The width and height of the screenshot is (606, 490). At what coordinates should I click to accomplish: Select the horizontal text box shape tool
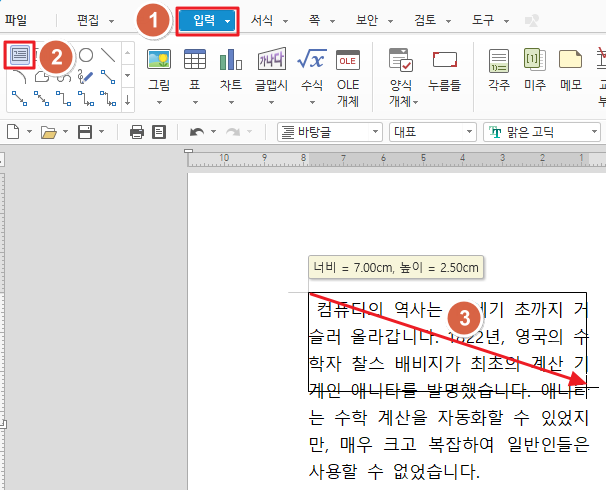tap(20, 55)
